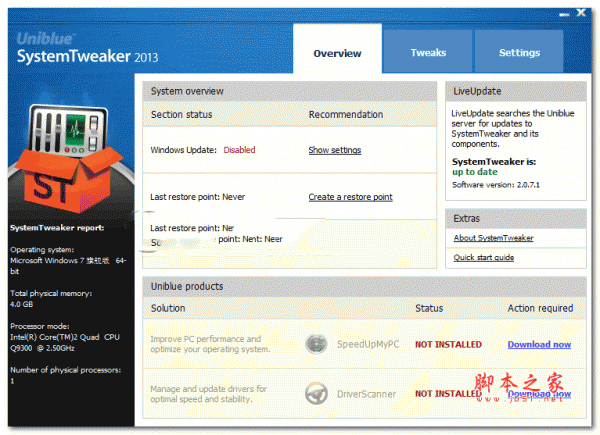Click 'Number of physical processors' label
600x435 pixels.
pyautogui.click(x=65, y=370)
